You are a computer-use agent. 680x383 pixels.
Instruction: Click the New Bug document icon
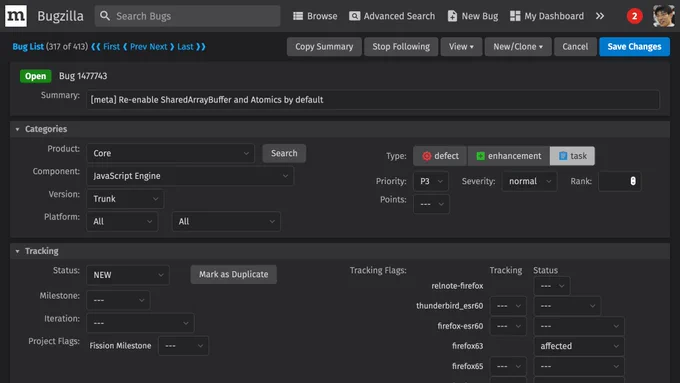pos(452,16)
